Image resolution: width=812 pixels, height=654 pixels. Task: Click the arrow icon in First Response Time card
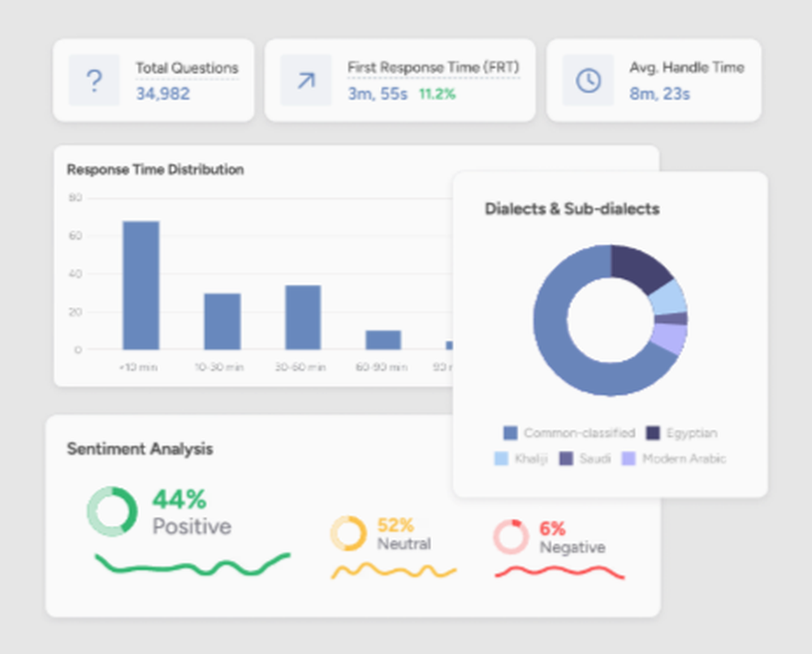[306, 80]
